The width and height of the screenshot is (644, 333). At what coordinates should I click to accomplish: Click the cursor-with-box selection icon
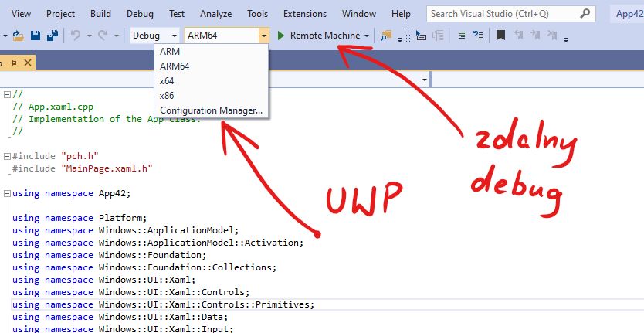click(421, 36)
